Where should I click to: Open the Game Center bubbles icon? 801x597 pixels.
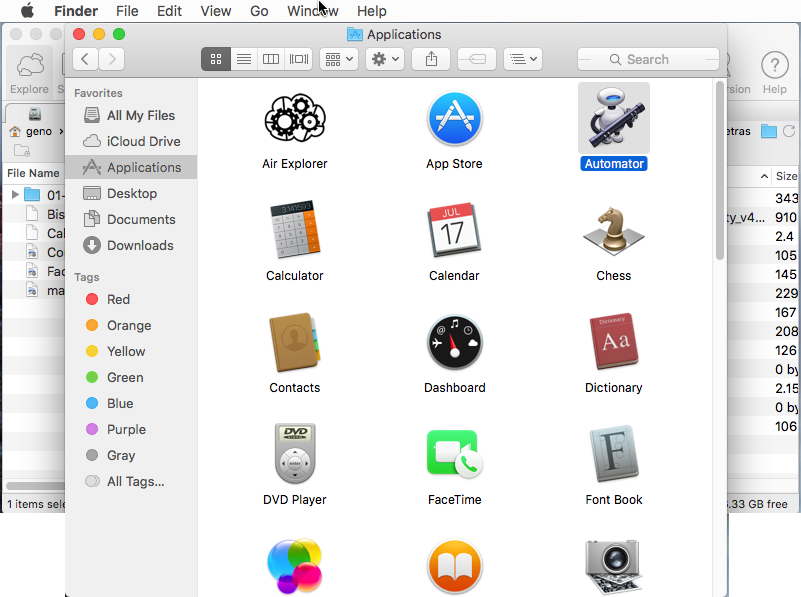(295, 565)
